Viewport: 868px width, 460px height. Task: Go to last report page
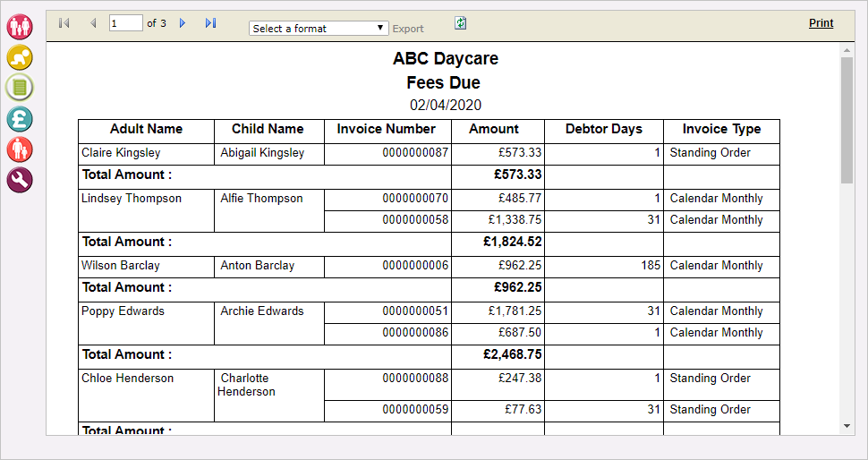pos(210,22)
